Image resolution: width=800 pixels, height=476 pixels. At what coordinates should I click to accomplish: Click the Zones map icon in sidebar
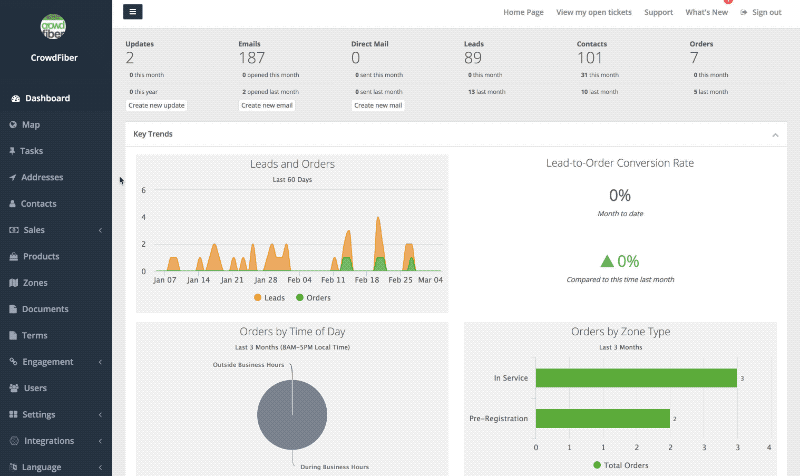tap(13, 283)
